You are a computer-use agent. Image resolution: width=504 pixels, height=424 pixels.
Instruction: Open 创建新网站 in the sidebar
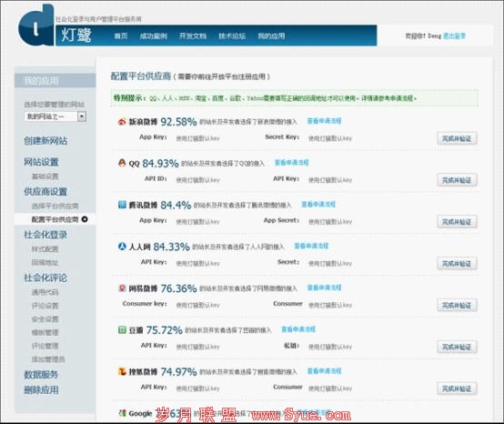(x=45, y=141)
